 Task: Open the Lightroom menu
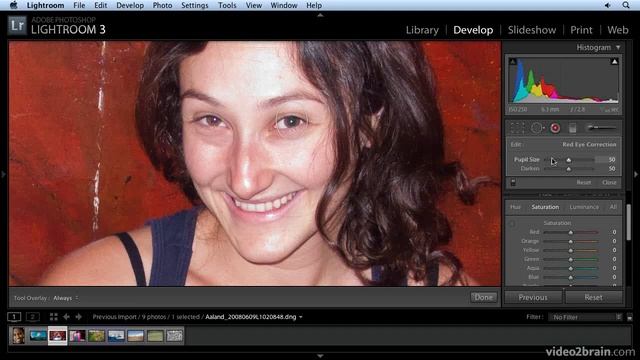(45, 5)
